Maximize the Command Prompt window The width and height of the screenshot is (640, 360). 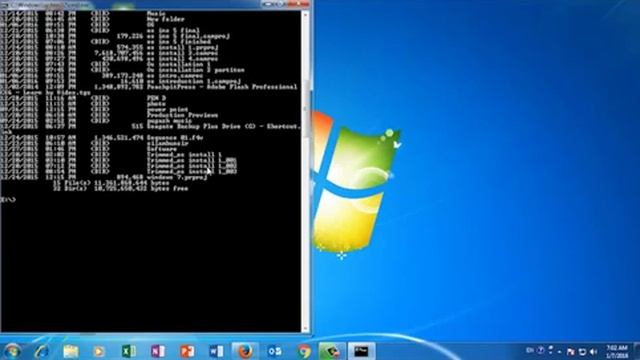281,4
